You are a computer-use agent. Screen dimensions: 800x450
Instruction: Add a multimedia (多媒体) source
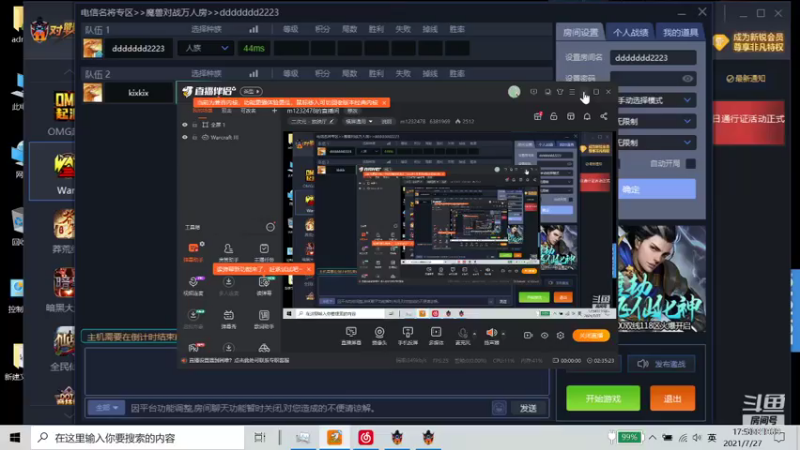436,336
